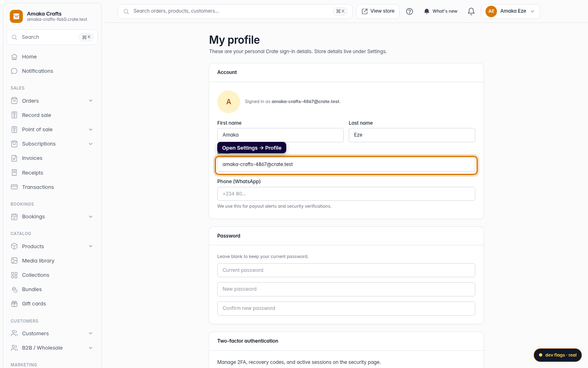Click the Bookings calendar icon
The image size is (588, 368).
pyautogui.click(x=14, y=217)
